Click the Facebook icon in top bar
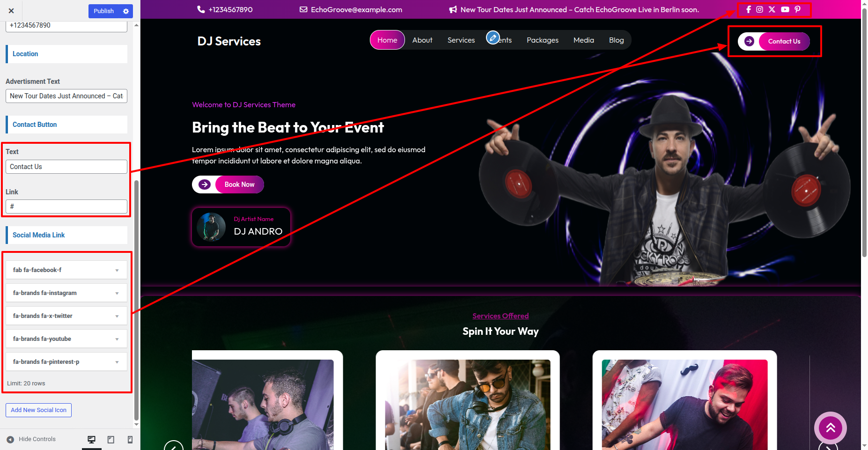 pyautogui.click(x=748, y=9)
